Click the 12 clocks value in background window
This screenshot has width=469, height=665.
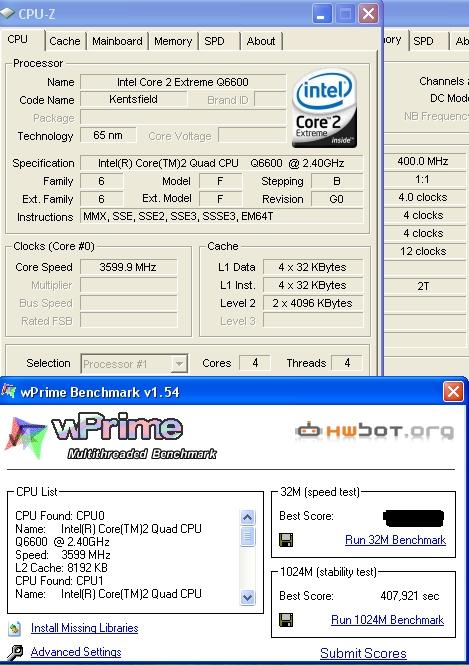point(423,251)
